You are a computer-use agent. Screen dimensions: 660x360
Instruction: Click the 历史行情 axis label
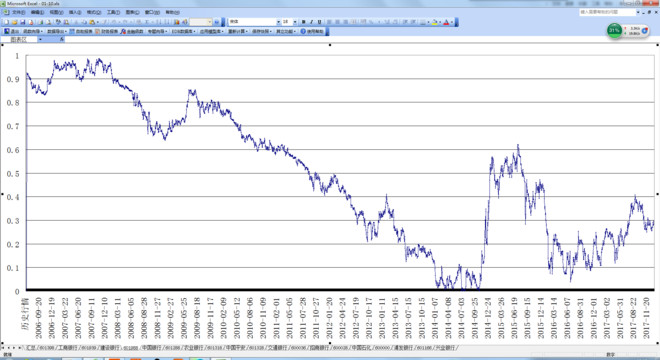click(x=25, y=314)
